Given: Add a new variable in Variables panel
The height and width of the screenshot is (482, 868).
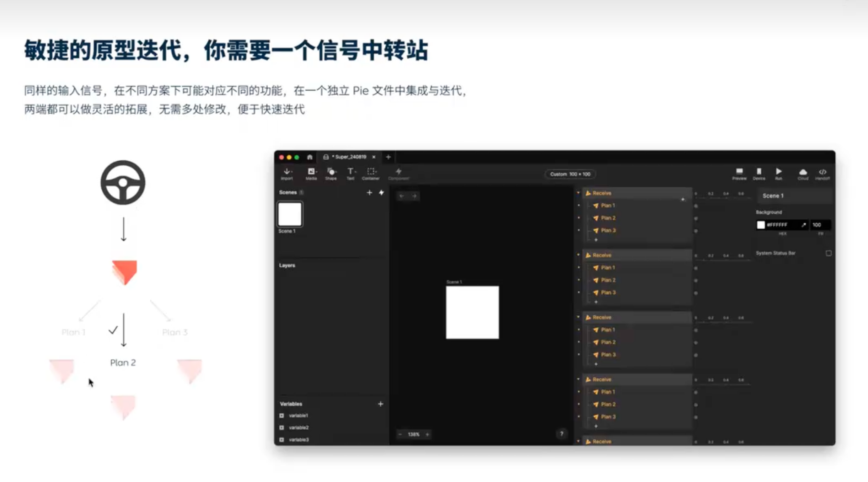Looking at the screenshot, I should pyautogui.click(x=380, y=404).
